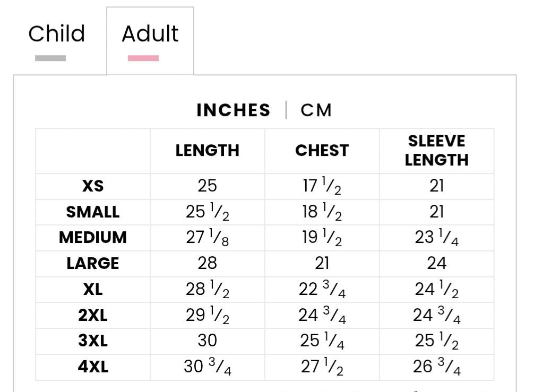This screenshot has width=534, height=392.
Task: Select the SMALL size row label
Action: 93,212
